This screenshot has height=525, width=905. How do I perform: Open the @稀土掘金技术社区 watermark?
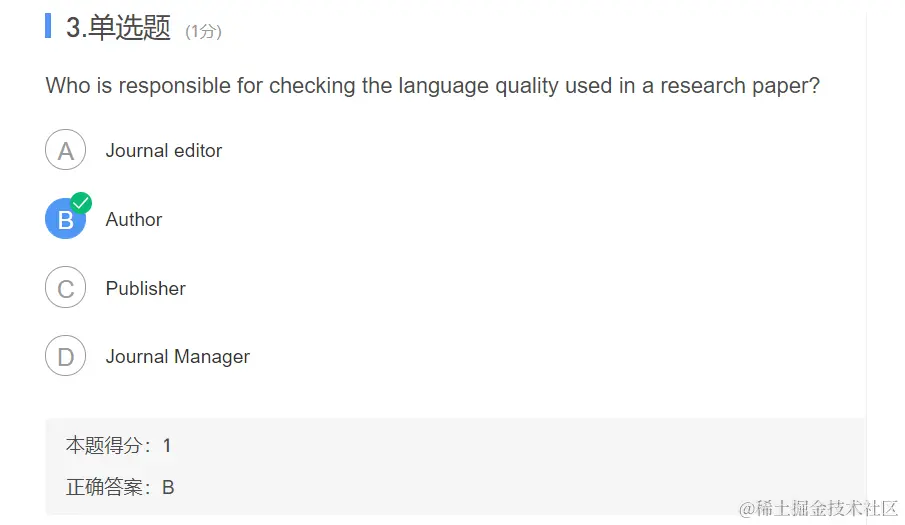pyautogui.click(x=818, y=508)
